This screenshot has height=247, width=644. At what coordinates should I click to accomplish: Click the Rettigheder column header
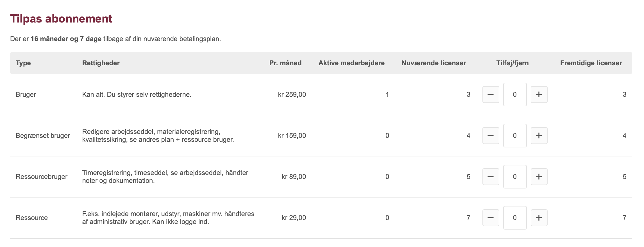coord(101,63)
